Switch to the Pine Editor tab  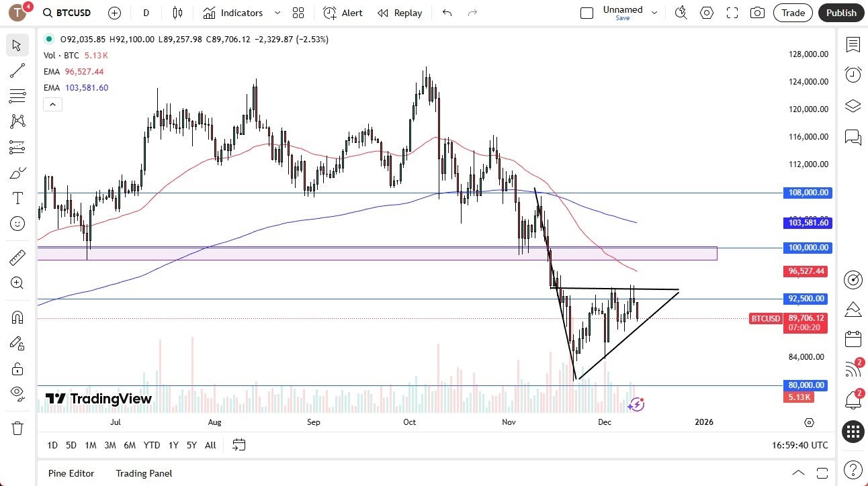(x=71, y=473)
